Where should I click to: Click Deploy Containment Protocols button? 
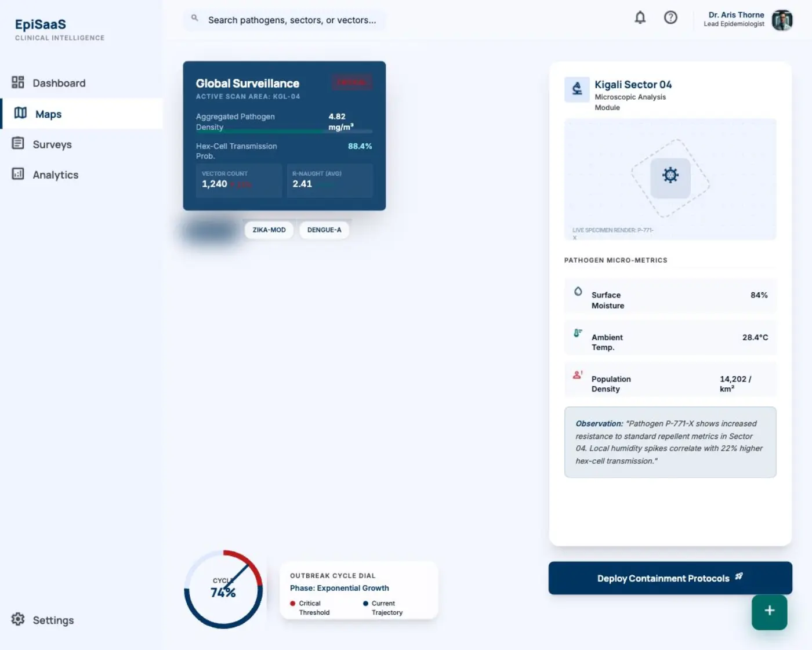pyautogui.click(x=670, y=578)
